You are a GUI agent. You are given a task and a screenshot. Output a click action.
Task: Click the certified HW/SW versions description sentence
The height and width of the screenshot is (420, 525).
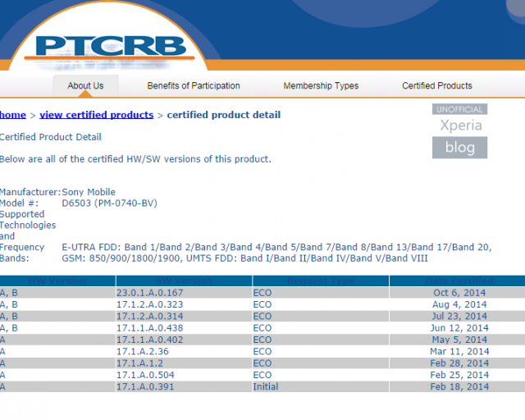tap(135, 159)
